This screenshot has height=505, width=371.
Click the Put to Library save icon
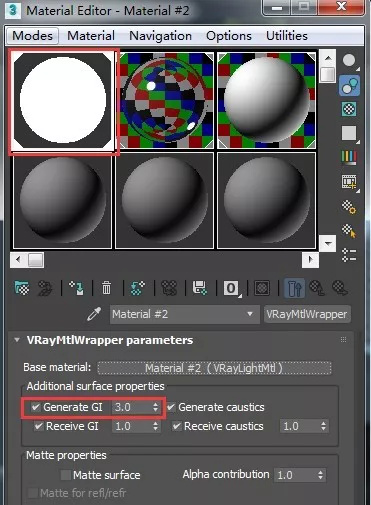pyautogui.click(x=200, y=288)
